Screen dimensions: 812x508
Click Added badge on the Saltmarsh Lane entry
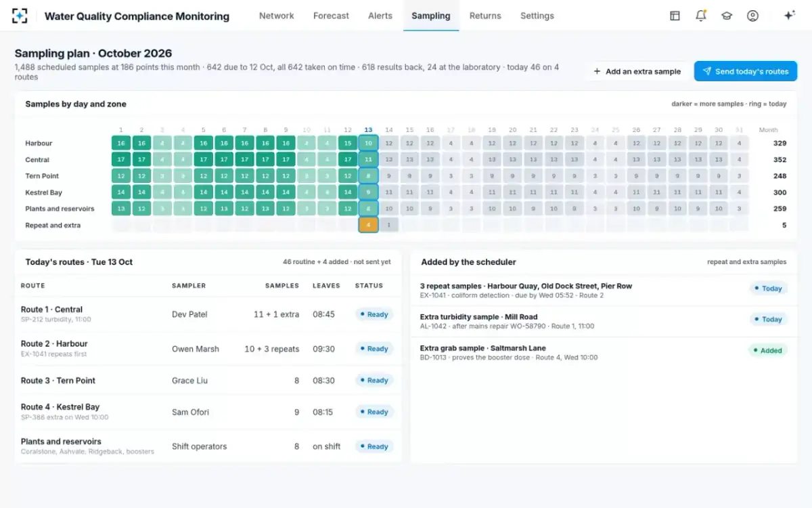(x=767, y=350)
